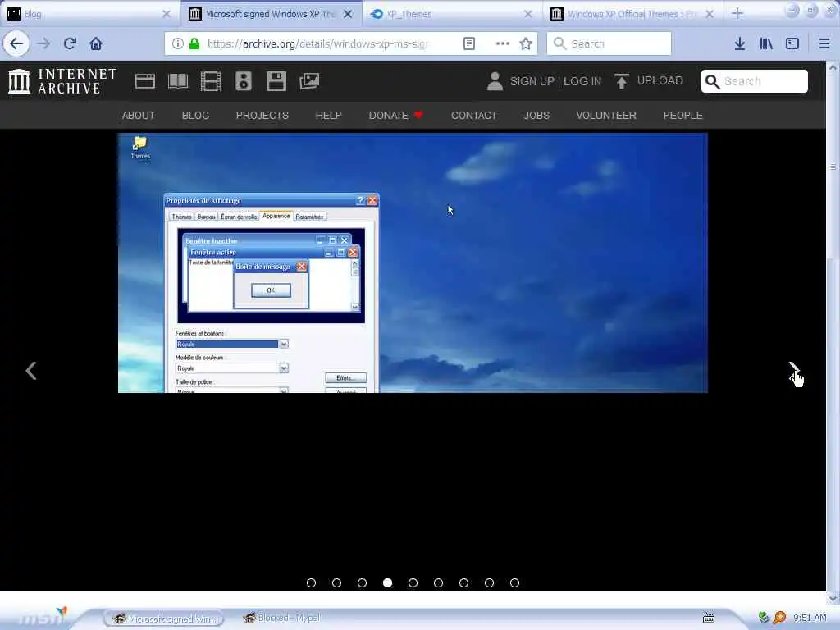
Task: Click the network system tray icon
Action: pos(764,618)
